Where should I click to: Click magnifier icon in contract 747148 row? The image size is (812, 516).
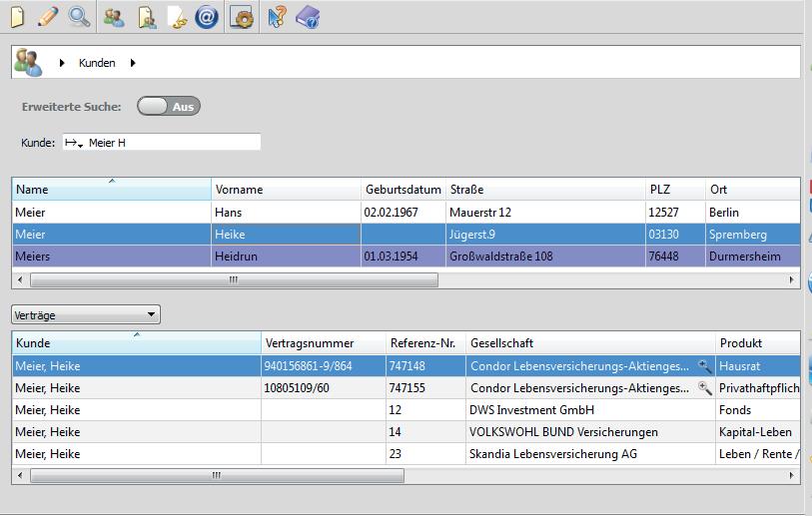[704, 366]
